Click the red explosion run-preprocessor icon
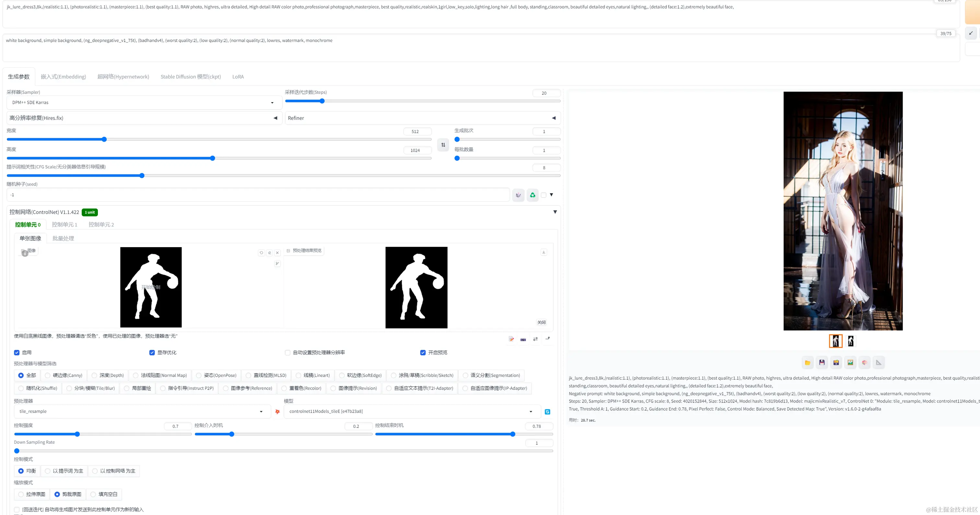The image size is (980, 515). click(277, 412)
